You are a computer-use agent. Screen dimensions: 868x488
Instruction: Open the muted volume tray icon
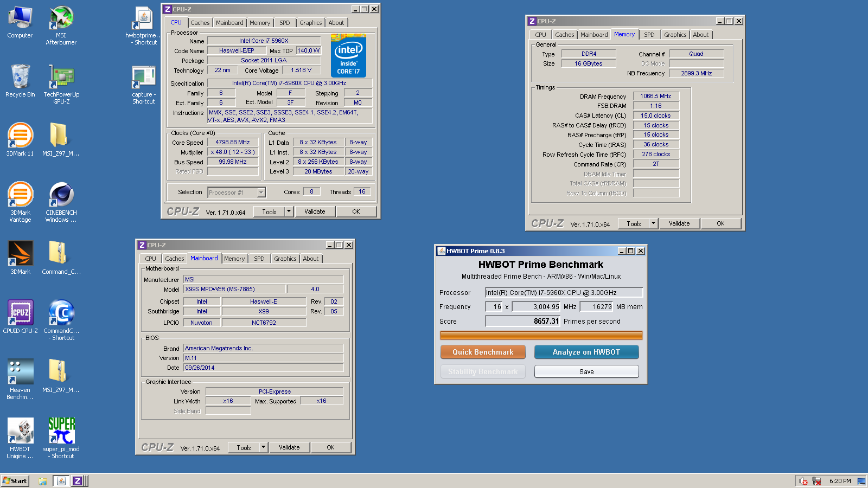coord(803,481)
